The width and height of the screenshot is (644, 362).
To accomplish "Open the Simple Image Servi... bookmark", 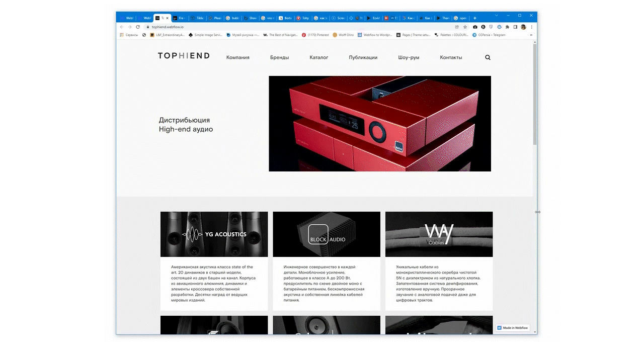I will 205,35.
